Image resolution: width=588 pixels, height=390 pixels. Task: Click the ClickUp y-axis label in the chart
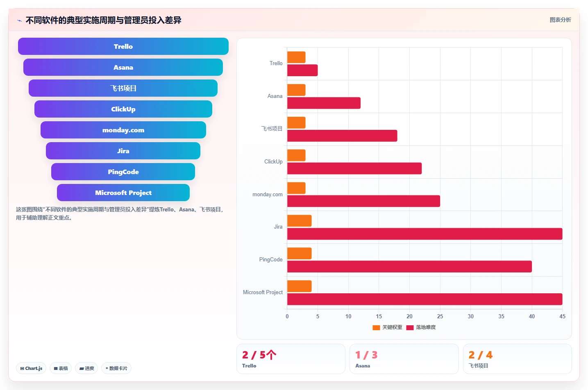point(273,162)
